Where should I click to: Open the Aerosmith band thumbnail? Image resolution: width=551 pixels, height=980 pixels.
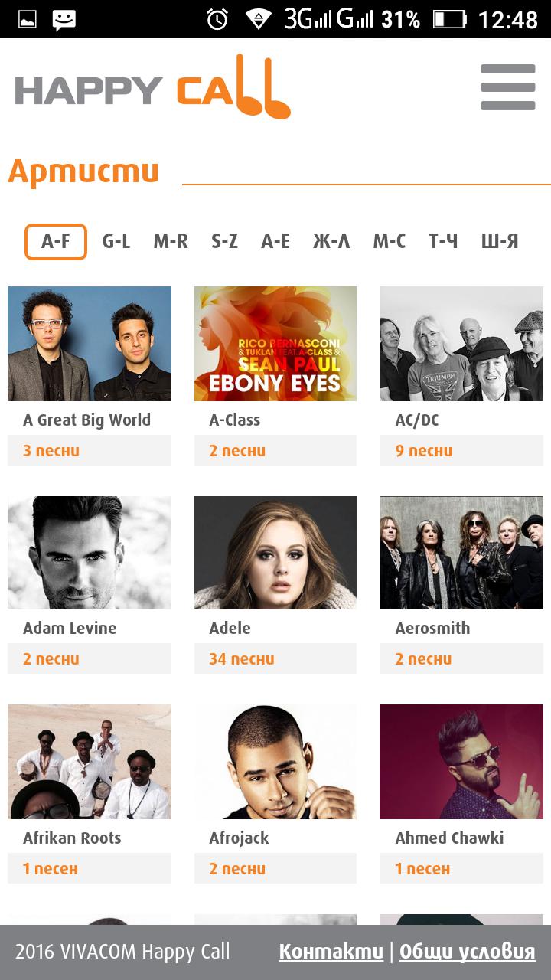click(x=461, y=553)
